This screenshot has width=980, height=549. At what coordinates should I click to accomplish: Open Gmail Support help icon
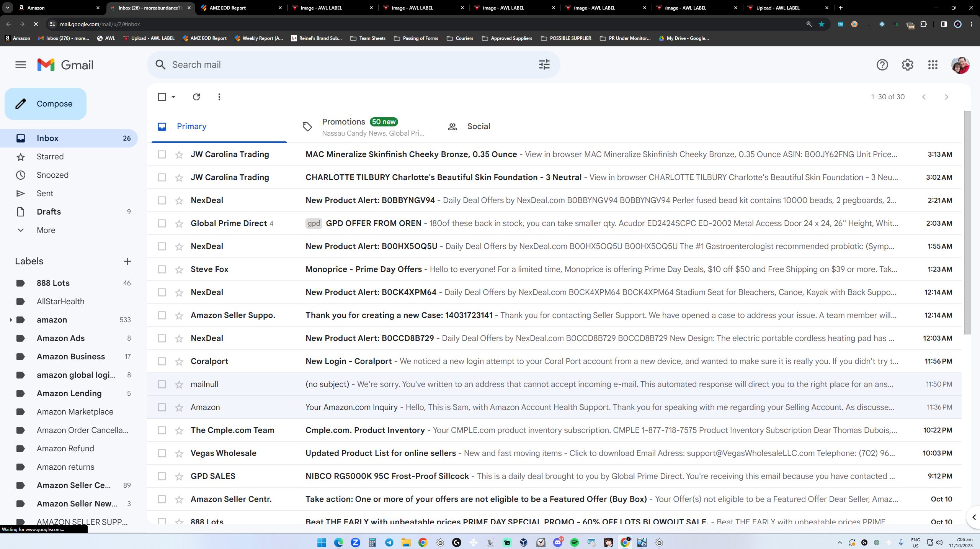point(882,65)
